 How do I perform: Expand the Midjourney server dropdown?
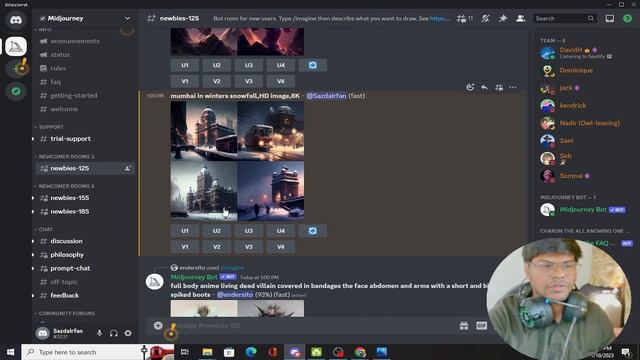(x=127, y=18)
